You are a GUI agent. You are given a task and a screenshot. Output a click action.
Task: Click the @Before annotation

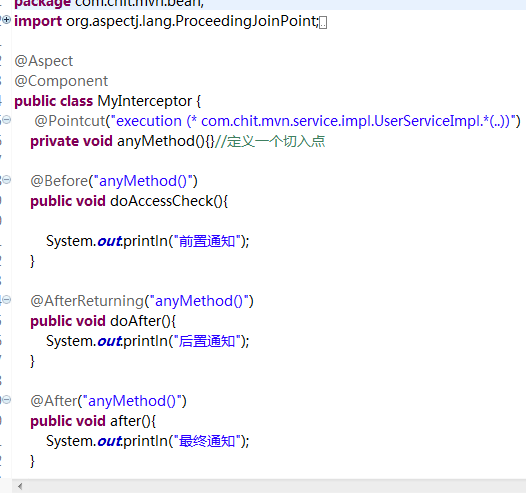[x=59, y=181]
